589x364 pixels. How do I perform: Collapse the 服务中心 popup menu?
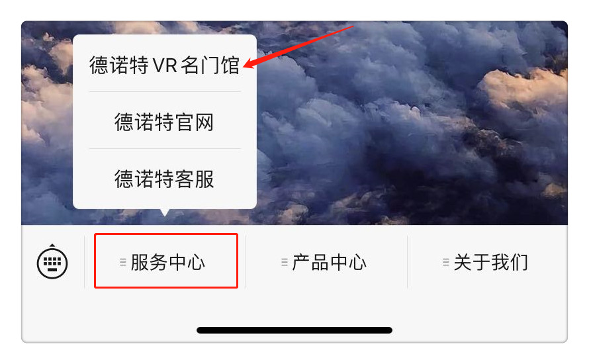pos(166,261)
